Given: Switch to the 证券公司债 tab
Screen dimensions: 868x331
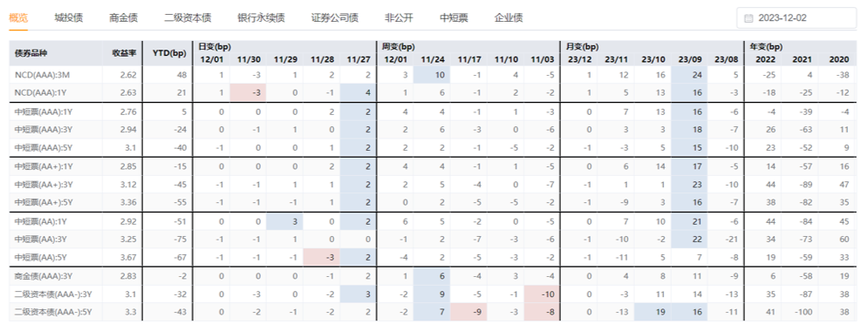Looking at the screenshot, I should (x=334, y=17).
